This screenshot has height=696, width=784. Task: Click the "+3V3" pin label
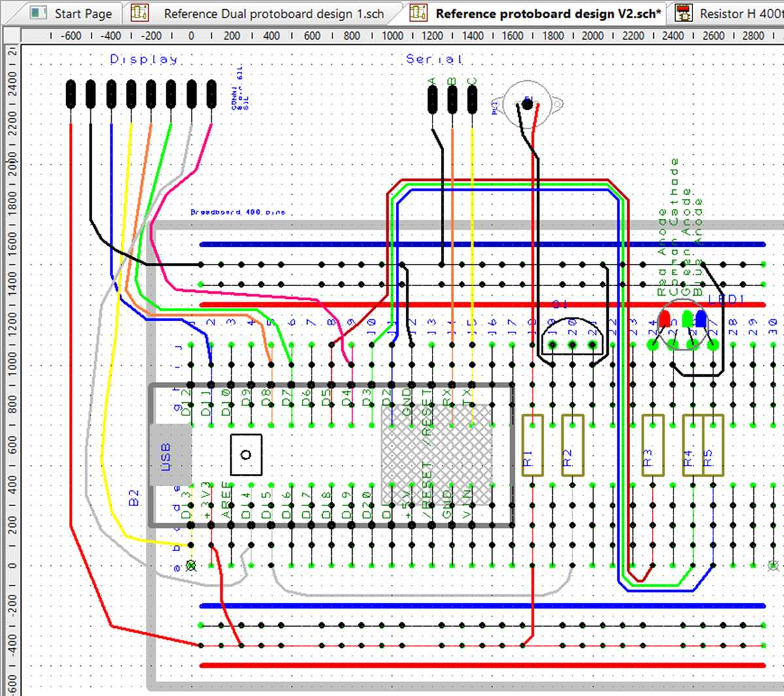(207, 500)
